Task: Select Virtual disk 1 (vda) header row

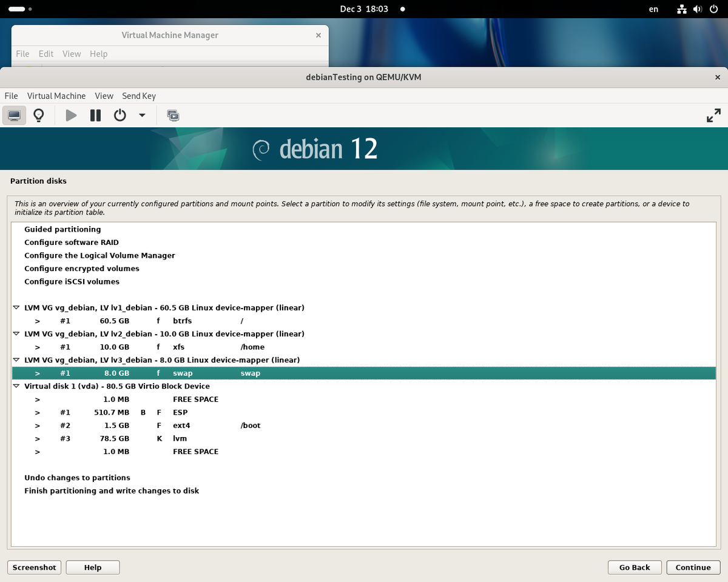Action: point(364,386)
